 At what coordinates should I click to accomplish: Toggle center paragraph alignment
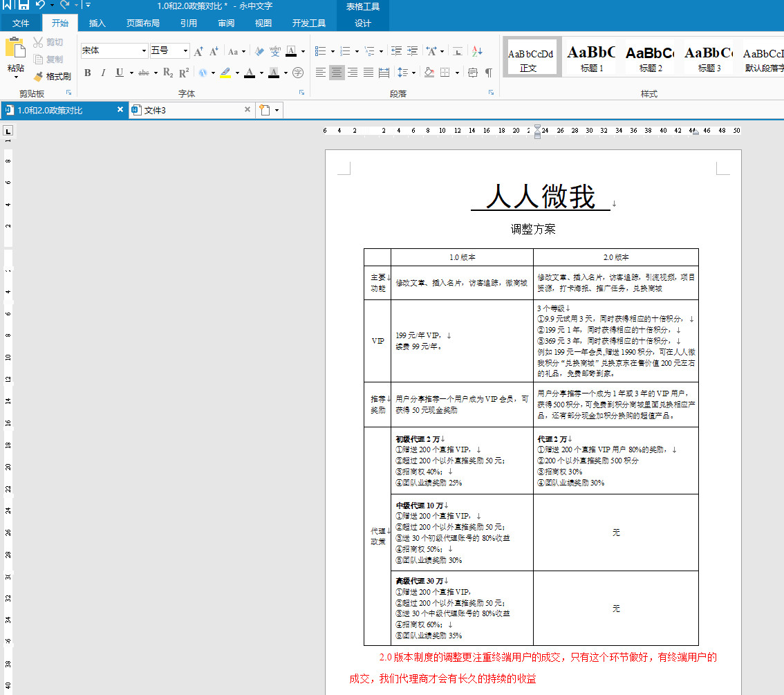point(337,73)
